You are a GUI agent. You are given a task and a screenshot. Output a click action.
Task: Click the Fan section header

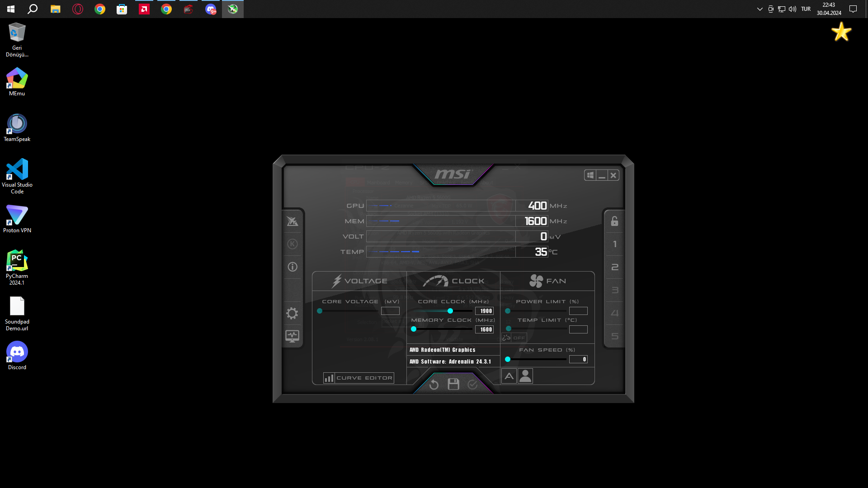tap(547, 281)
